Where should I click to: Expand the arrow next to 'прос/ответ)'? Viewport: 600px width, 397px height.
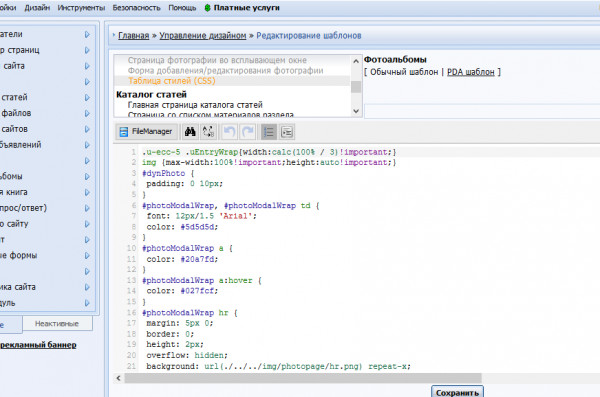[x=87, y=208]
